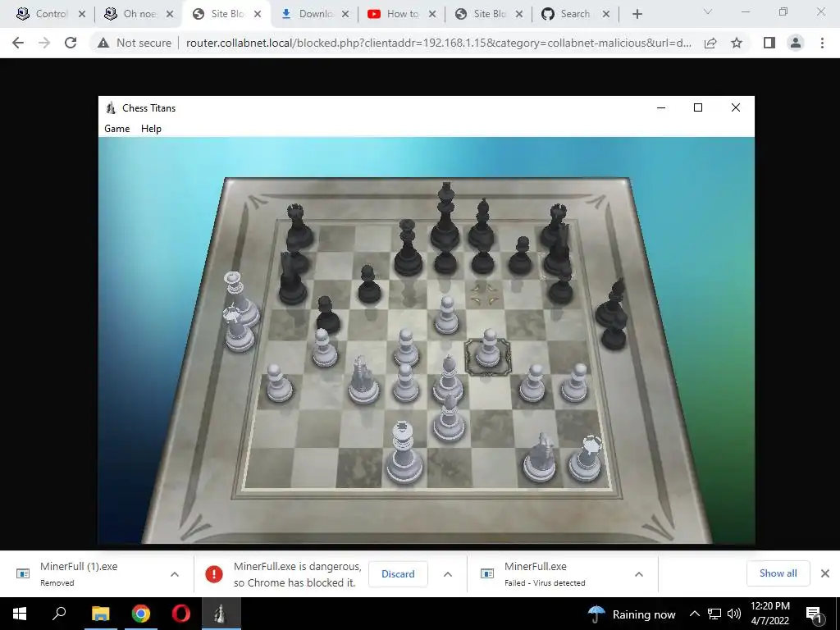Switch to the first Control tab
This screenshot has width=840, height=630.
tap(51, 14)
